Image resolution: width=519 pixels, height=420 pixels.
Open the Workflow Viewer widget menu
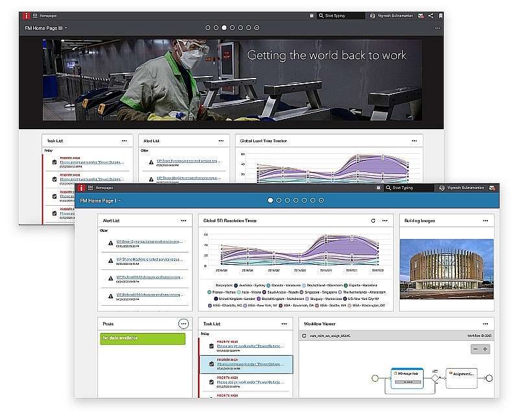(485, 324)
